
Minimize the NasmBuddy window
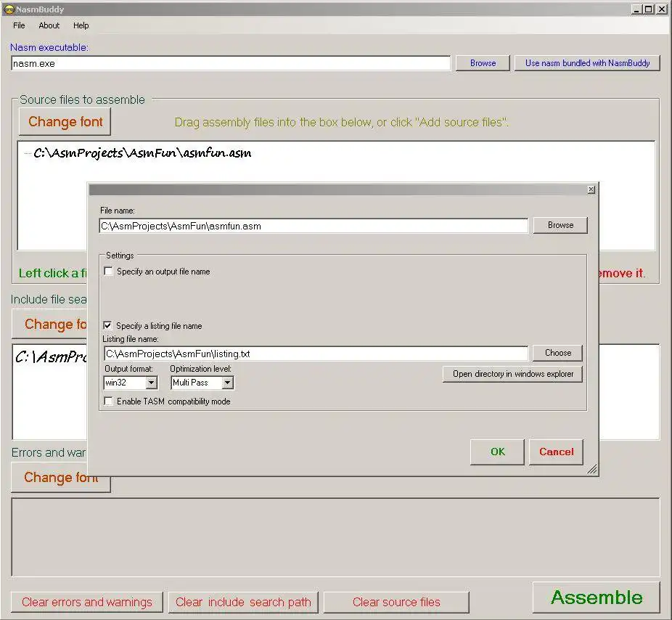click(636, 9)
